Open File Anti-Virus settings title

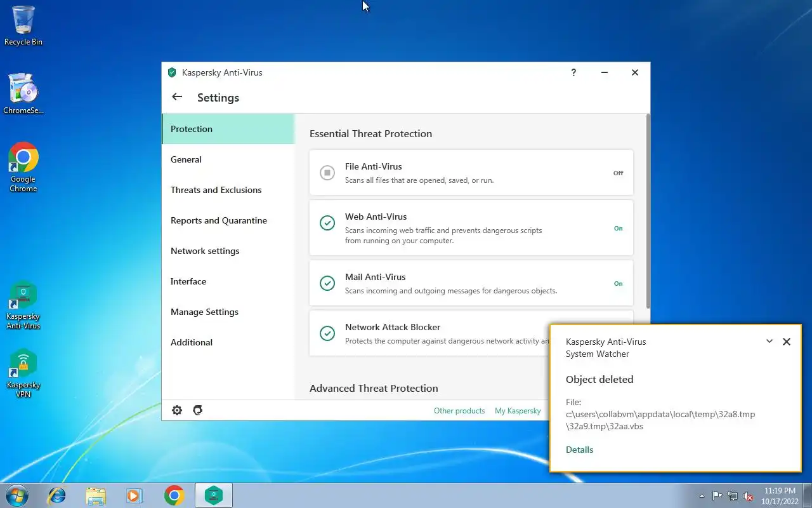374,166
